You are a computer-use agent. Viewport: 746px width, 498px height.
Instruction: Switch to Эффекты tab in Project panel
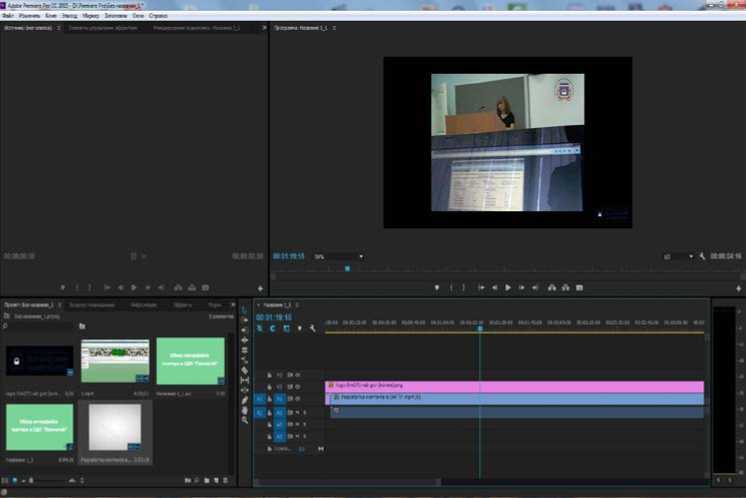pyautogui.click(x=182, y=305)
